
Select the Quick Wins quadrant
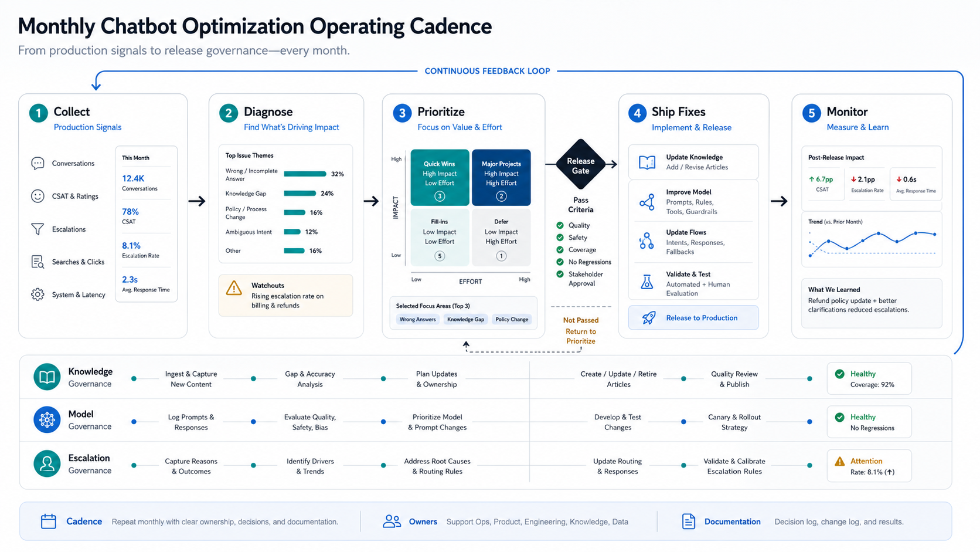tap(440, 178)
